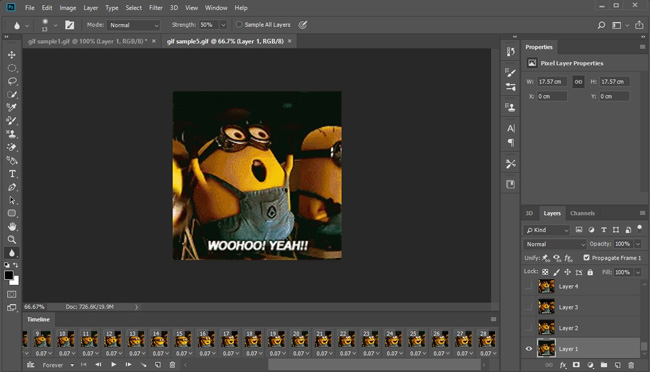
Task: Open the search icon in options bar
Action: pos(601,25)
